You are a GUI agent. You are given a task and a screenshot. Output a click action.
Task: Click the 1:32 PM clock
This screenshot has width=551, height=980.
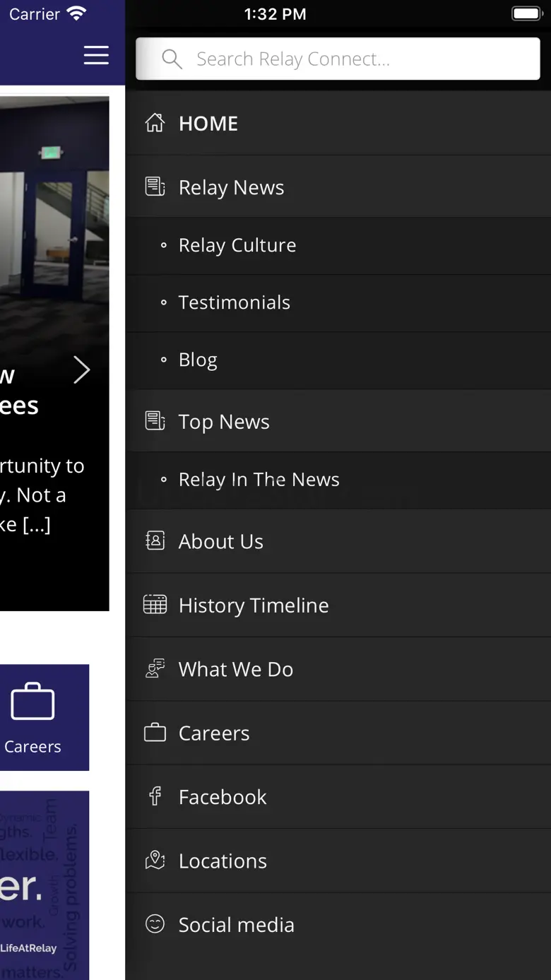(275, 14)
